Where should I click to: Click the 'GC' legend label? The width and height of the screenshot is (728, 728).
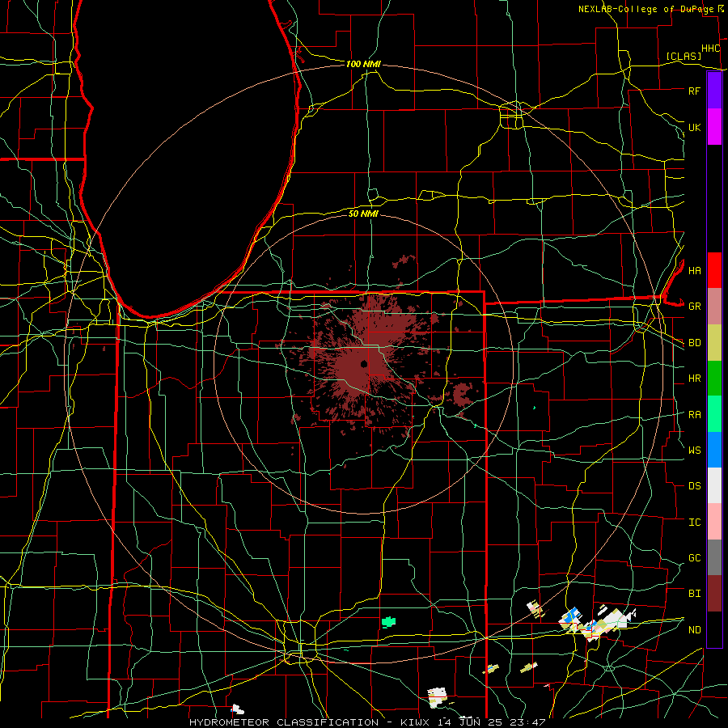(694, 558)
